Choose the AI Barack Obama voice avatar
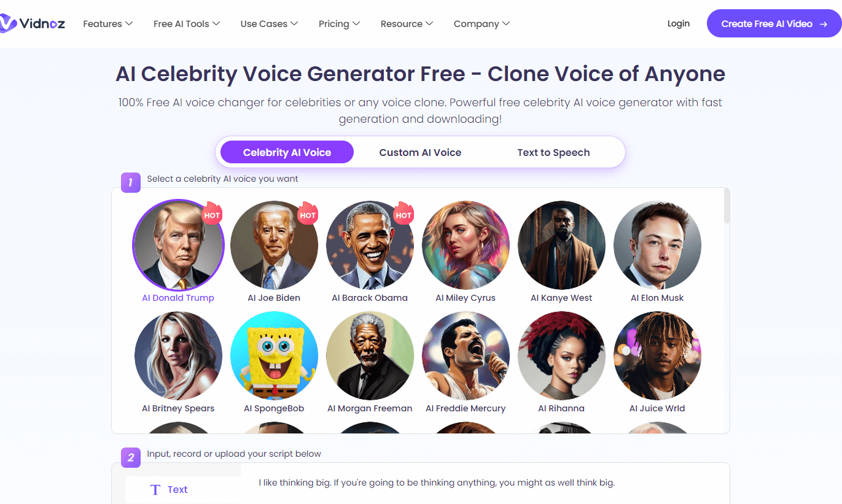842x504 pixels. (x=370, y=245)
